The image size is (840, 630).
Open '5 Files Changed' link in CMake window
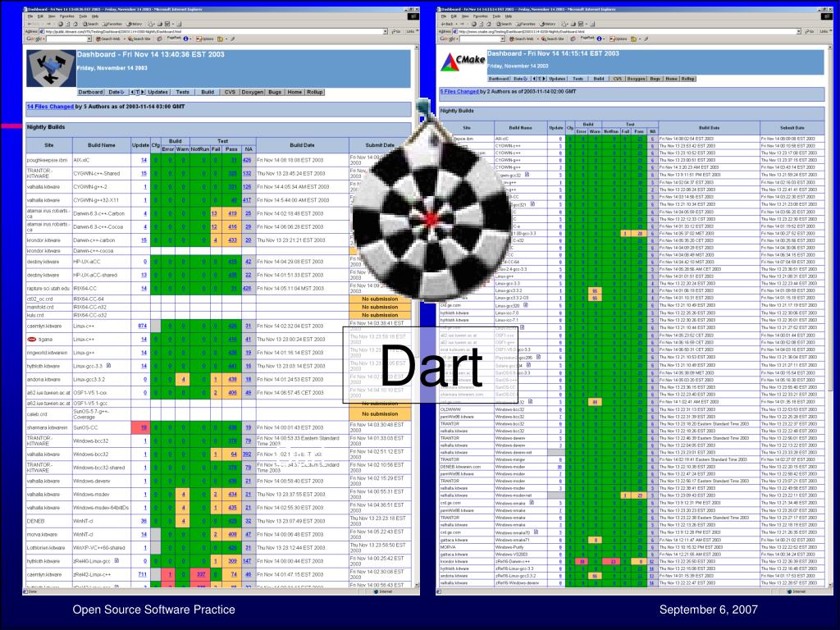tap(459, 92)
